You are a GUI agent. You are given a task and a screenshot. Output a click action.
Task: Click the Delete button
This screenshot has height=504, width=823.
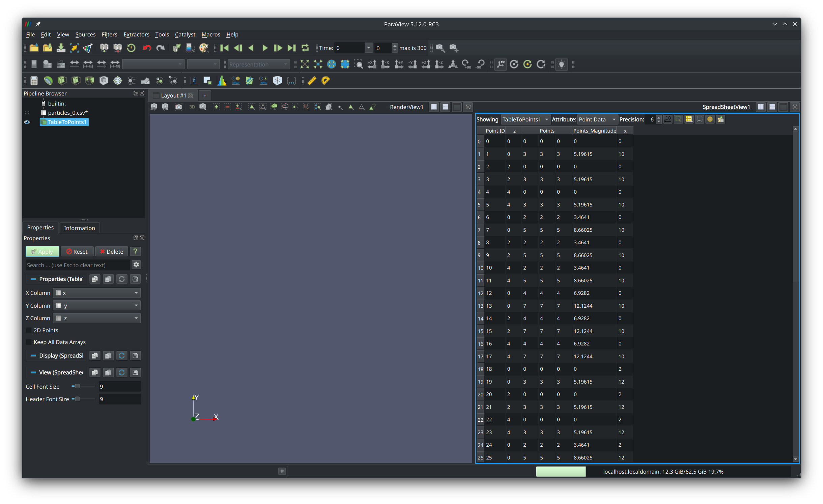click(112, 252)
